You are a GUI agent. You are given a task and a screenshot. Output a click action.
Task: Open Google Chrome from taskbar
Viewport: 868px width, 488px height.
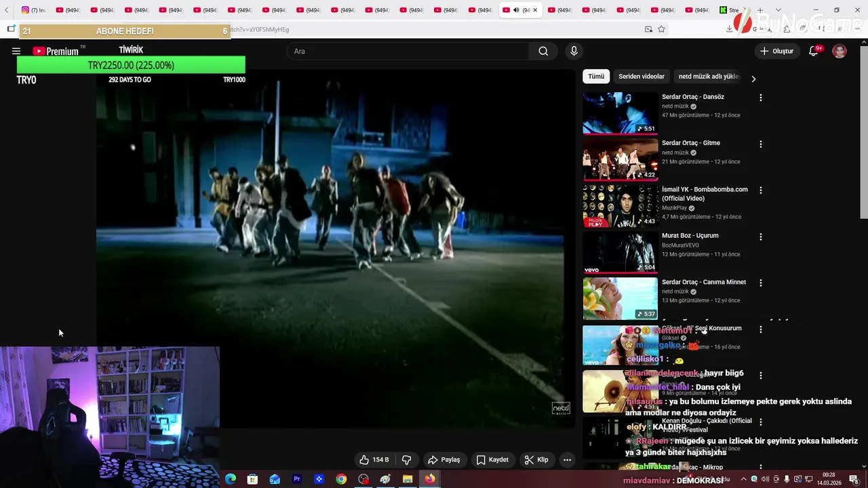[x=341, y=479]
